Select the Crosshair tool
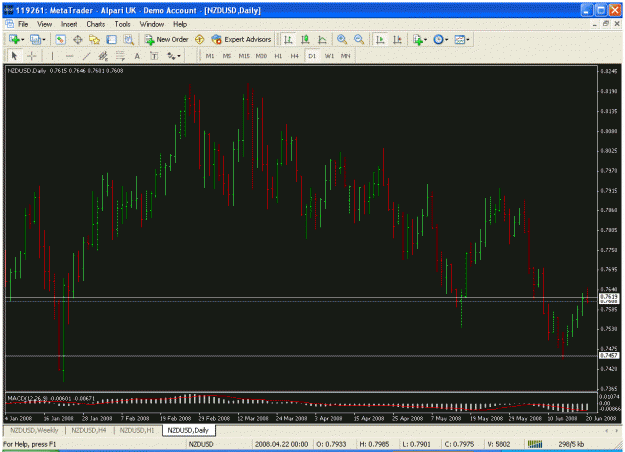This screenshot has height=452, width=625. [x=31, y=56]
